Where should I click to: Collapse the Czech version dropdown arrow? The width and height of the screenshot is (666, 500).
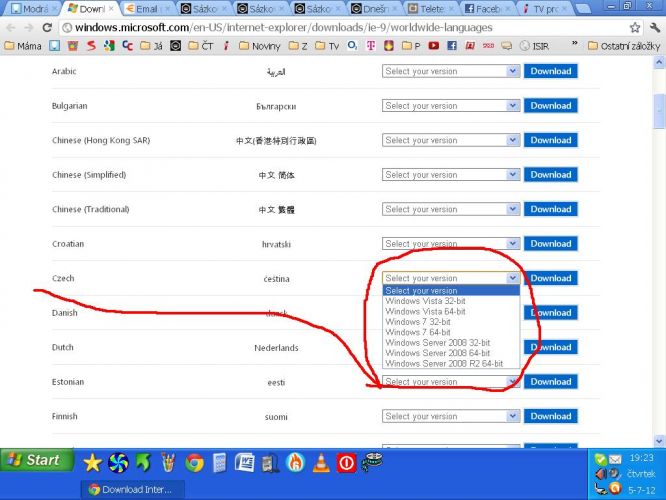[513, 278]
